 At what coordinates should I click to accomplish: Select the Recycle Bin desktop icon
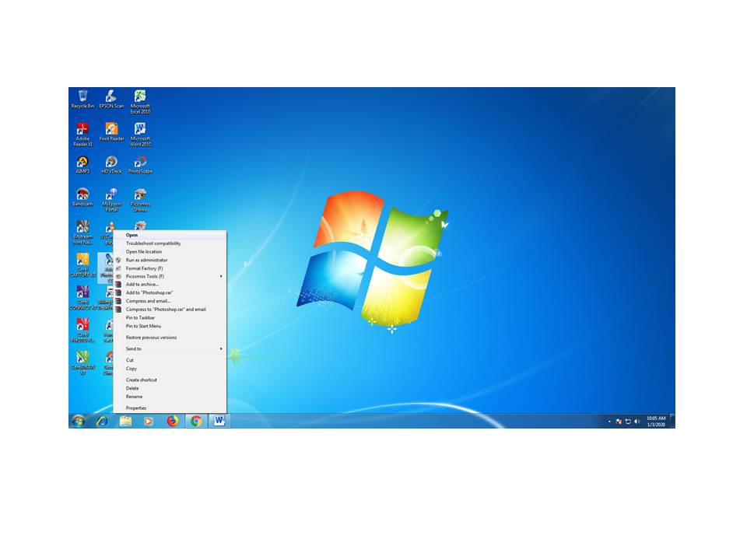83,99
